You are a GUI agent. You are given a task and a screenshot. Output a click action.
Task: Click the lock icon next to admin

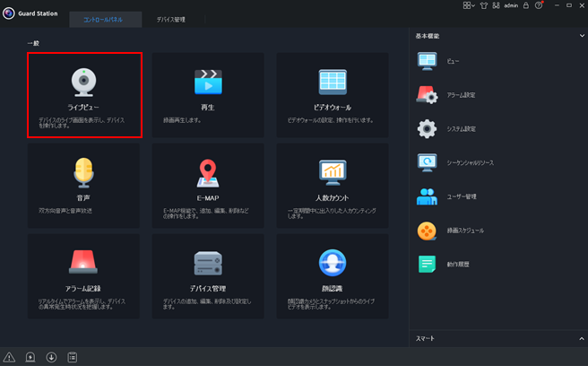point(525,5)
